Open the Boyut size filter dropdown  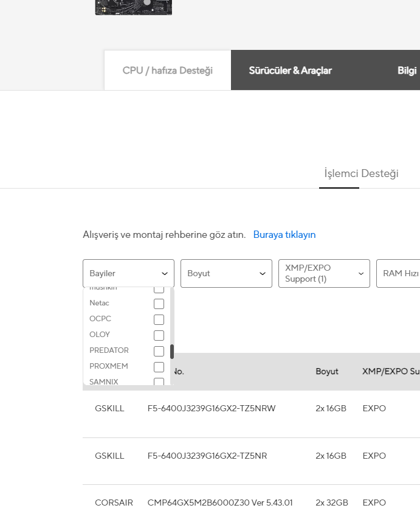(226, 274)
